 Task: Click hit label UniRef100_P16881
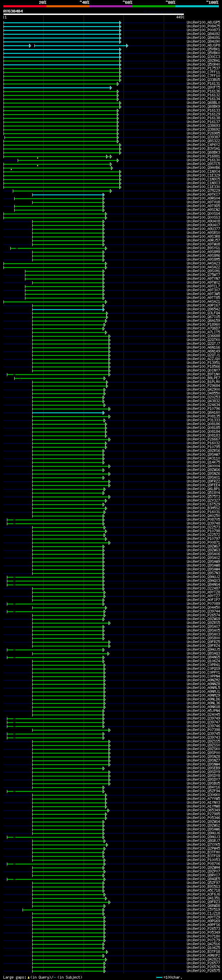[x=203, y=156]
